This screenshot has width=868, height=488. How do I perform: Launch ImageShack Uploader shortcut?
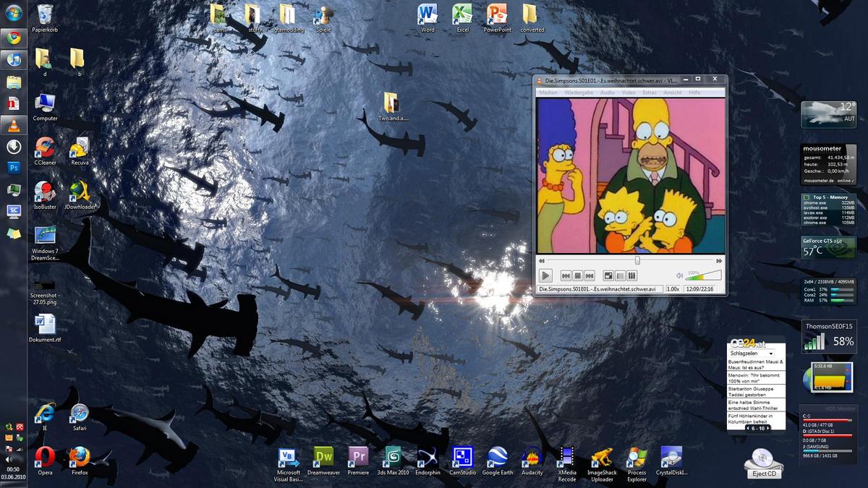[602, 463]
